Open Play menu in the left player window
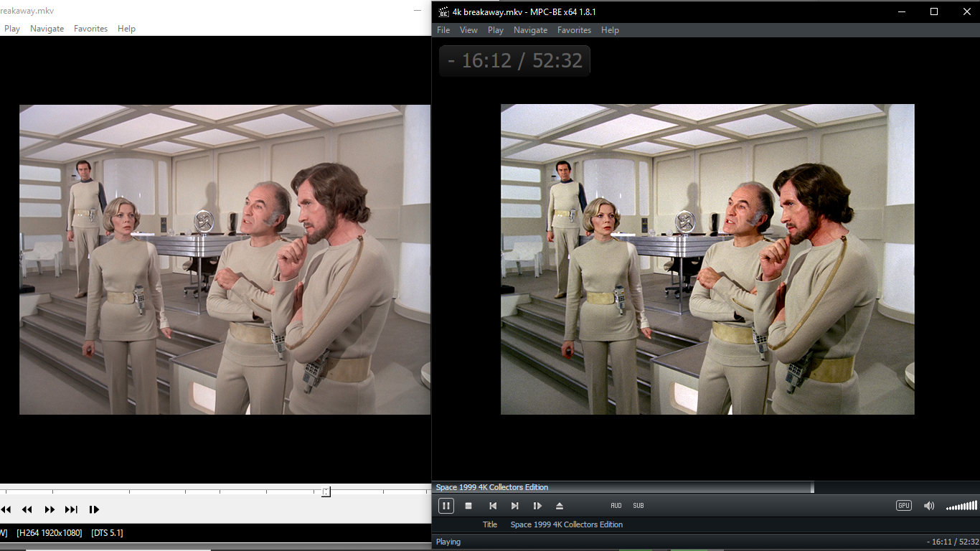The width and height of the screenshot is (980, 551). (12, 29)
